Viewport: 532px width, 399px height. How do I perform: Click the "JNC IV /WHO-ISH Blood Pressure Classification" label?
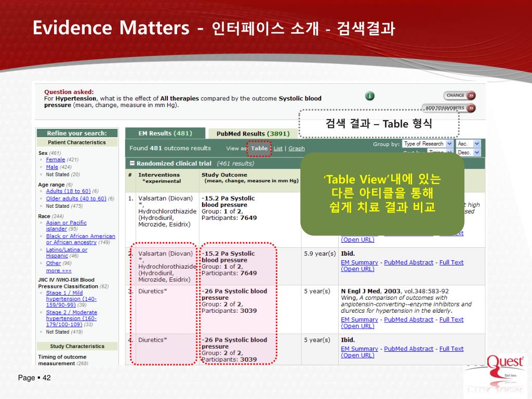coord(68,283)
